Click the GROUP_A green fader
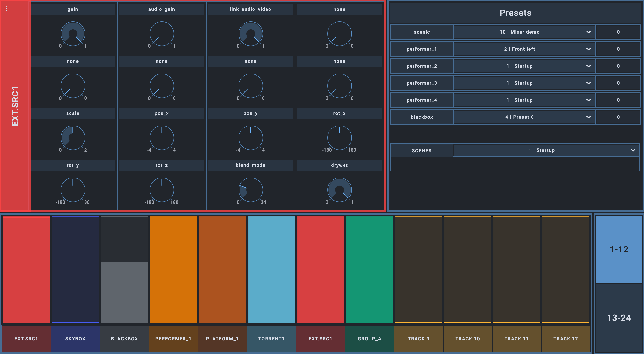This screenshot has height=354, width=644. point(369,270)
